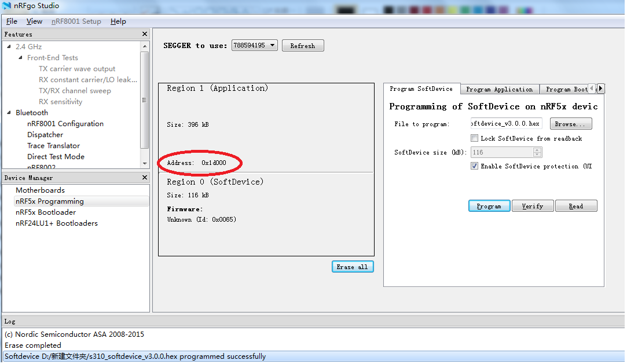Click the Erase completed log line
627x364 pixels.
(33, 345)
